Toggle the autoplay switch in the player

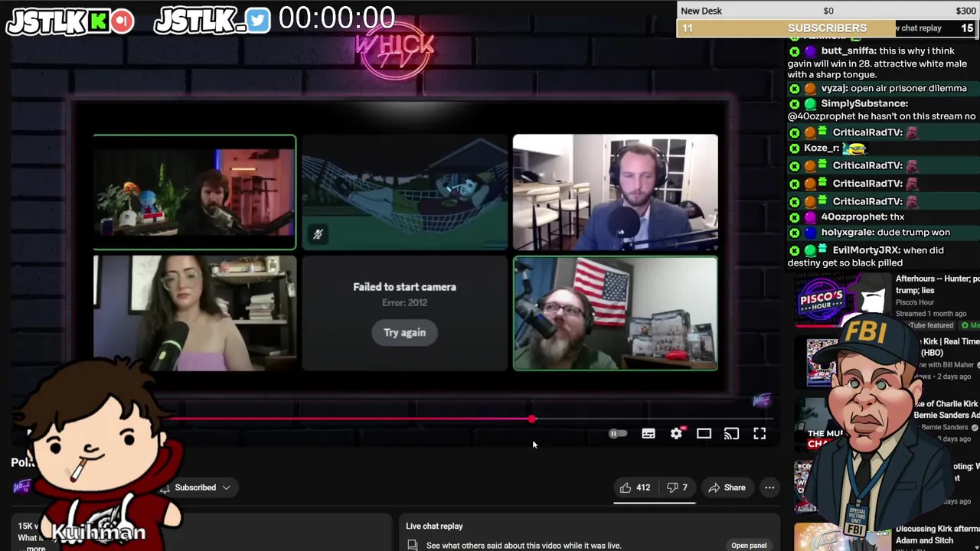point(617,434)
